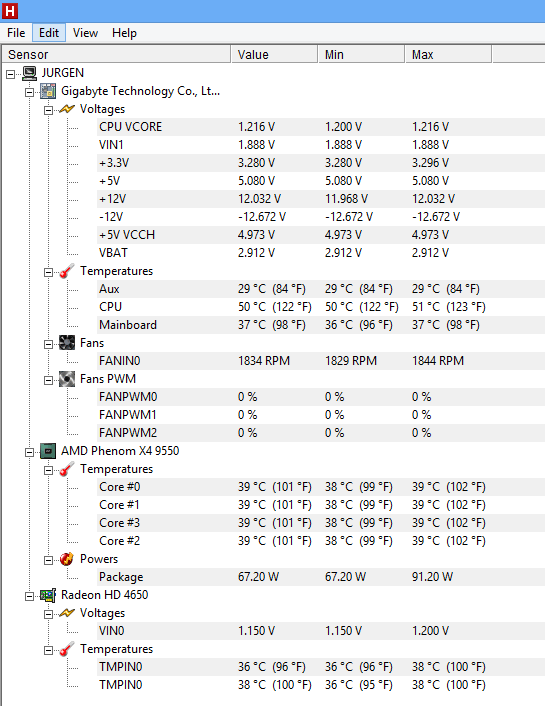Click the Powers flame icon
This screenshot has width=545, height=706.
coord(67,559)
